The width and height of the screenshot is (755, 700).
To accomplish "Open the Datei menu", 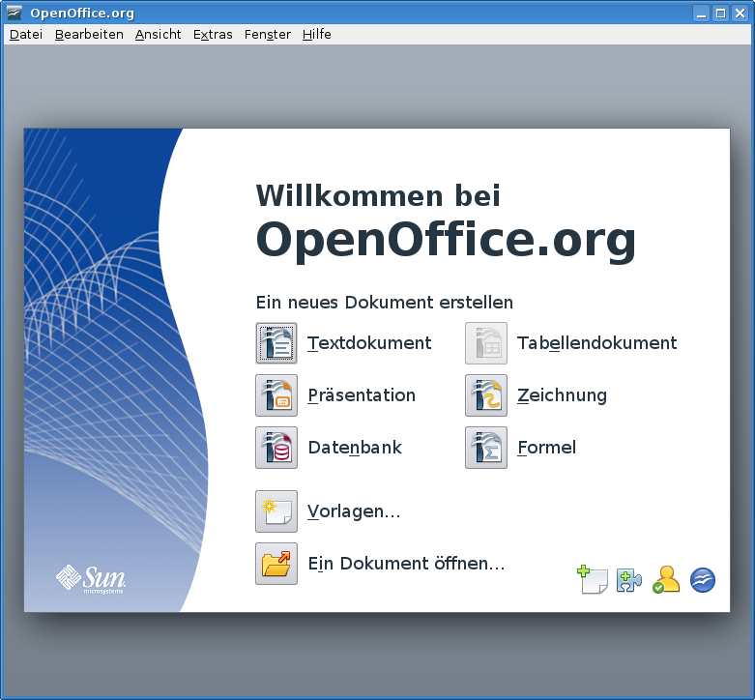I will [x=26, y=34].
